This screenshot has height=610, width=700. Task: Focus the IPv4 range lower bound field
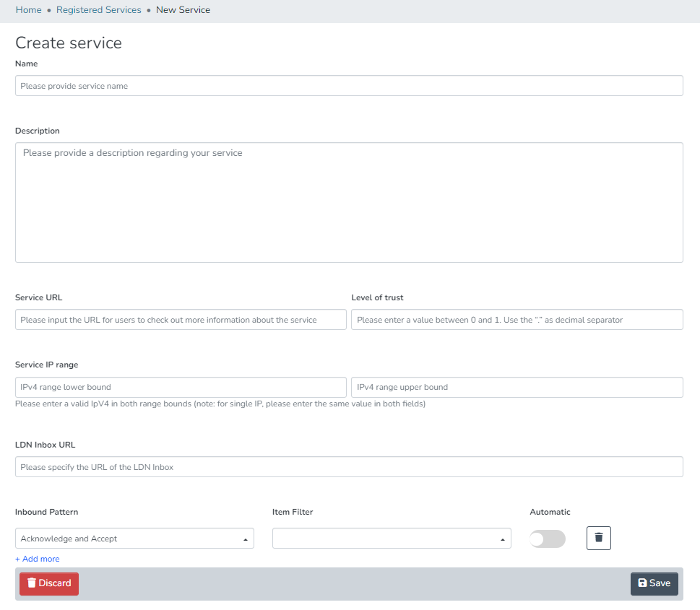(x=181, y=387)
